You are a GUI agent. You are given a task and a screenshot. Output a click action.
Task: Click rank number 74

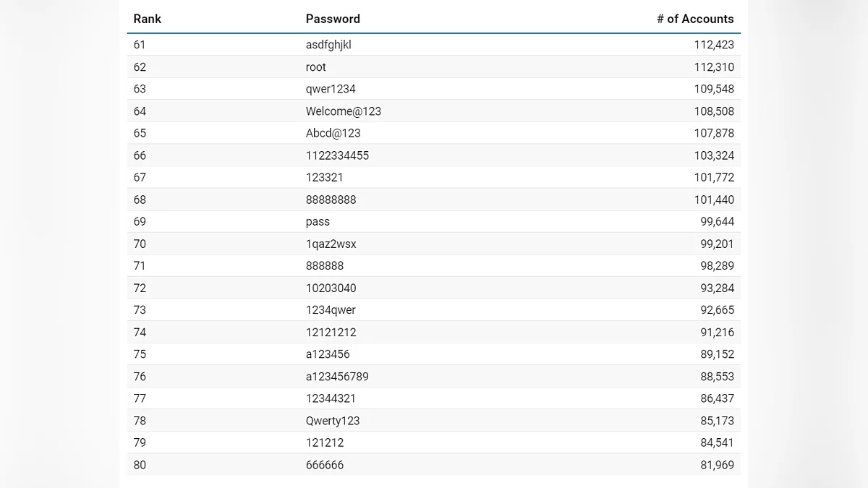click(140, 333)
